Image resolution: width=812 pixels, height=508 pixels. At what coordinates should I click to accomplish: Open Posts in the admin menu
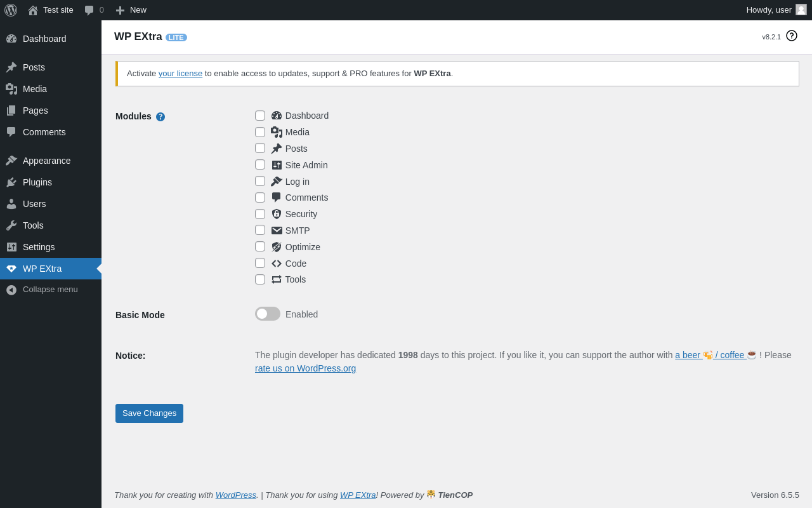pos(51,67)
